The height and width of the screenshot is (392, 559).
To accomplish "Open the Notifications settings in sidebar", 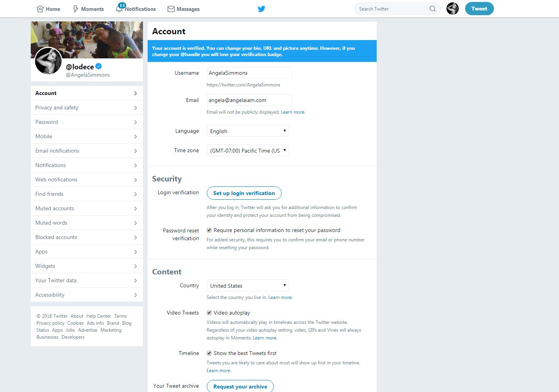I will [87, 165].
